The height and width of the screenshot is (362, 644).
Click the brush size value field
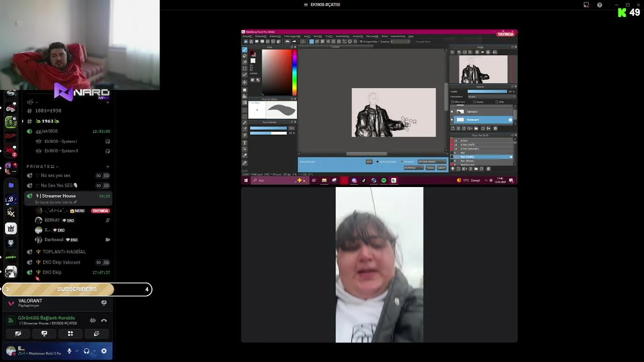coord(292,128)
